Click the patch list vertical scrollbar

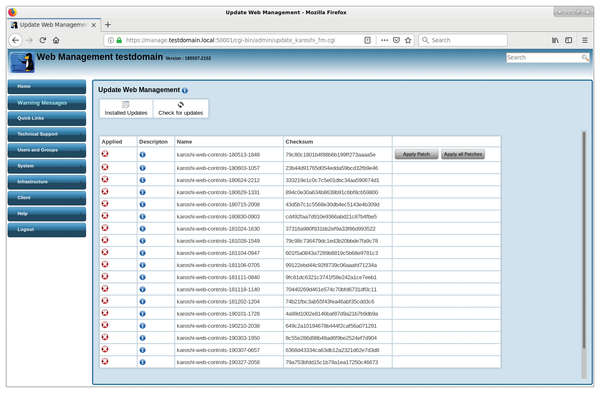click(x=584, y=239)
